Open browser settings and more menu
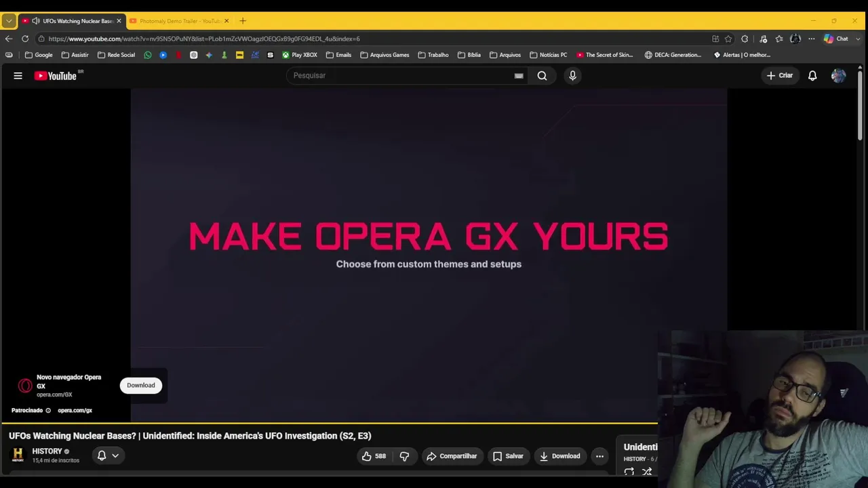Screen dimensions: 868x488 pyautogui.click(x=811, y=39)
